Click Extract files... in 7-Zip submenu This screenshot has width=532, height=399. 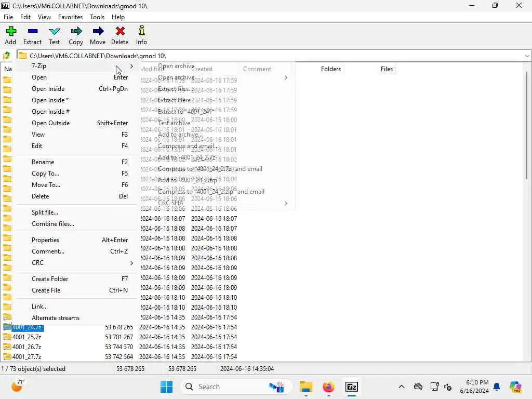(x=217, y=89)
